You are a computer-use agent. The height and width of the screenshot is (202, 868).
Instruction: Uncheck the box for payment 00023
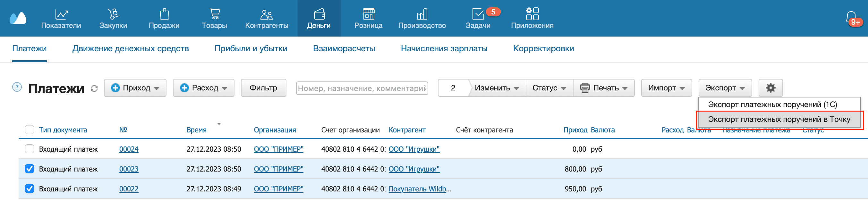pos(30,169)
